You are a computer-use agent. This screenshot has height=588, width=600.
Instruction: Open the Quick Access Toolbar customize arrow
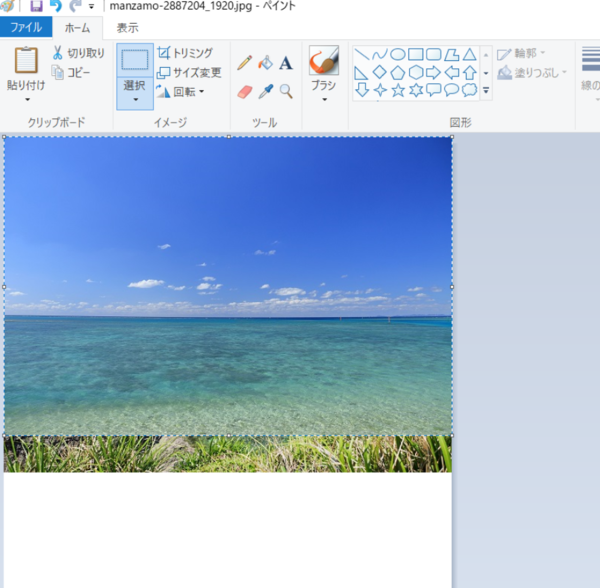91,6
